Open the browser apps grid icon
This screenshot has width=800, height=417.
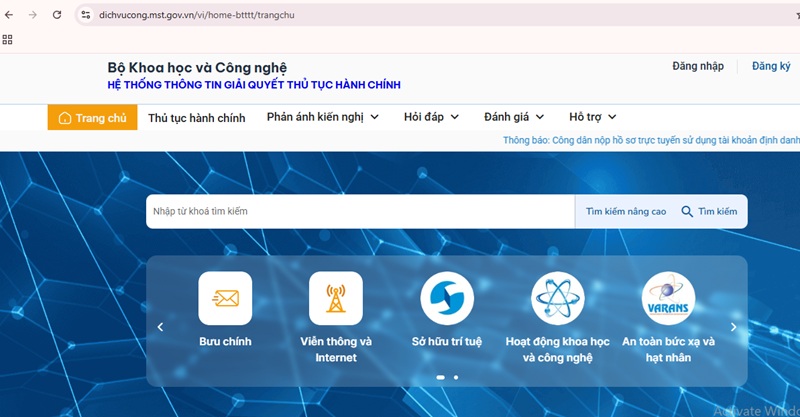coord(8,40)
